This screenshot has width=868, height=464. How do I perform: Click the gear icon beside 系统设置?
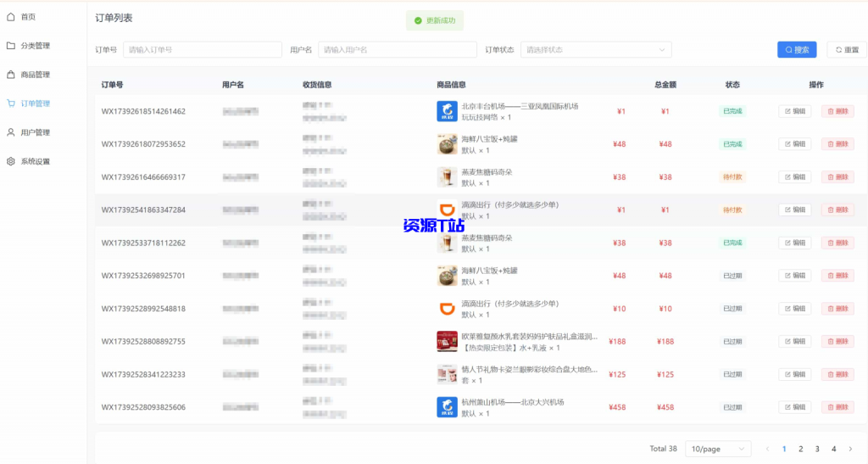click(x=10, y=161)
